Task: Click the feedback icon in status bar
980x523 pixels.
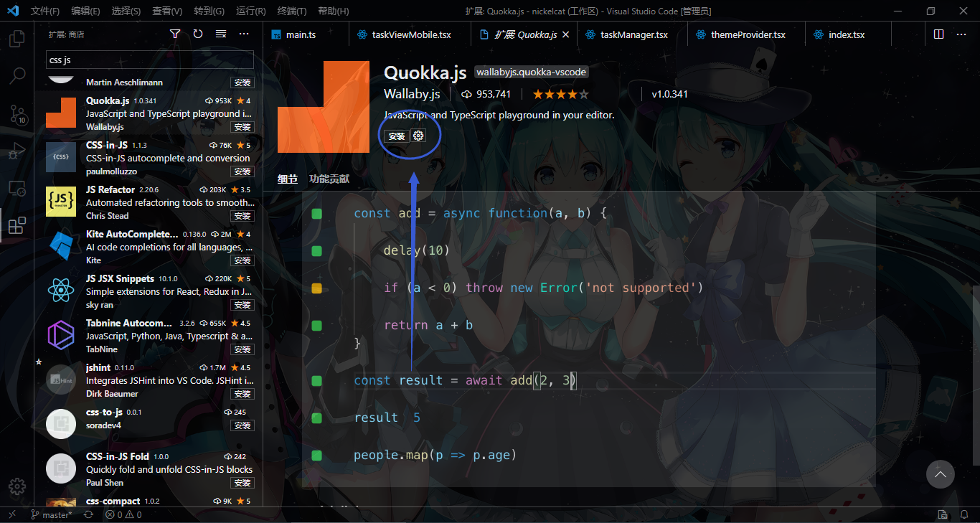Action: (943, 514)
